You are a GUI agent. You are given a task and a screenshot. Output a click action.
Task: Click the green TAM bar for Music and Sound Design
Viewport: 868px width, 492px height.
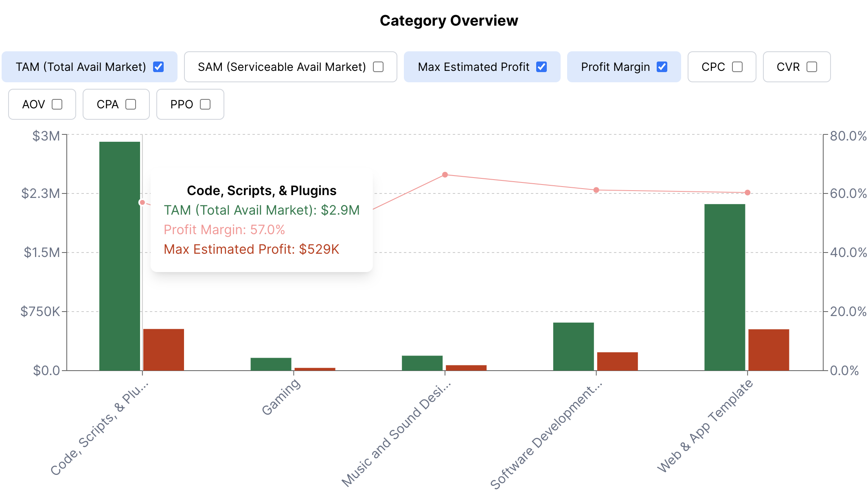point(422,363)
